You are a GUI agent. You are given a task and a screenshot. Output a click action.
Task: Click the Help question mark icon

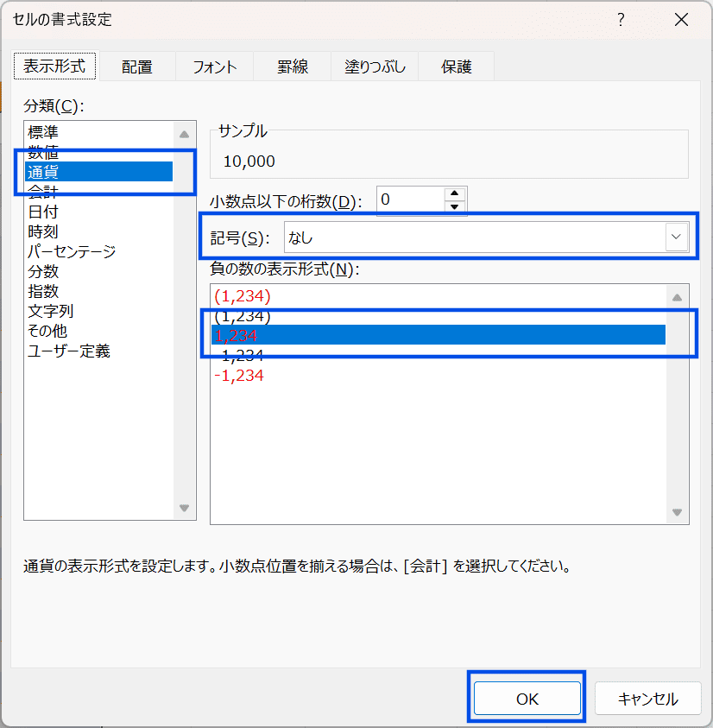point(621,20)
